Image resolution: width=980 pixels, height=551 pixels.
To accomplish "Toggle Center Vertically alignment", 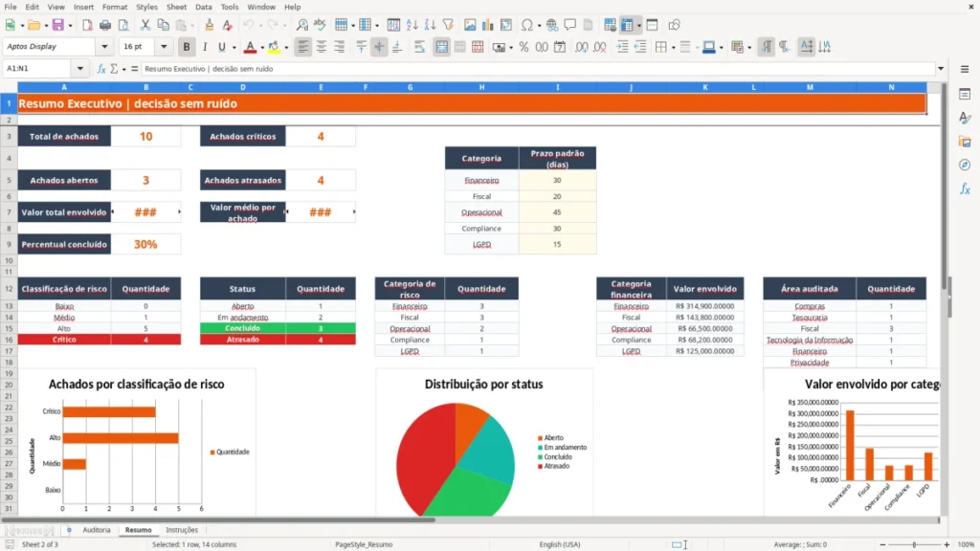I will pyautogui.click(x=379, y=47).
